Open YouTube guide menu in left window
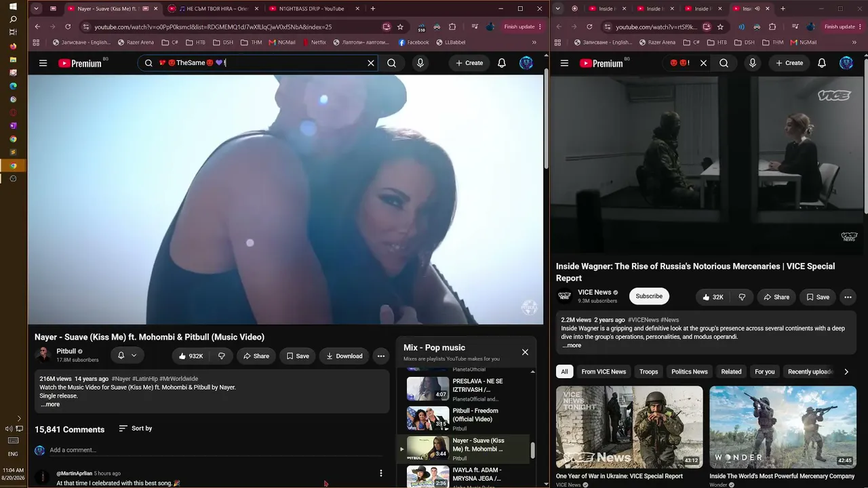The height and width of the screenshot is (488, 868). click(43, 63)
